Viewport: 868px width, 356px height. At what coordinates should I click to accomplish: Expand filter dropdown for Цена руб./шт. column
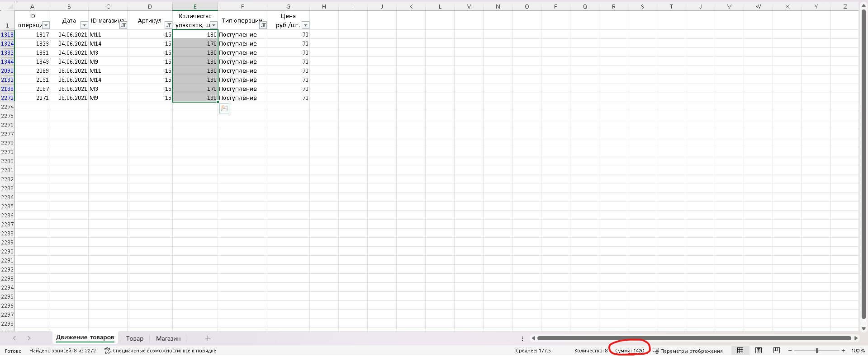point(305,25)
